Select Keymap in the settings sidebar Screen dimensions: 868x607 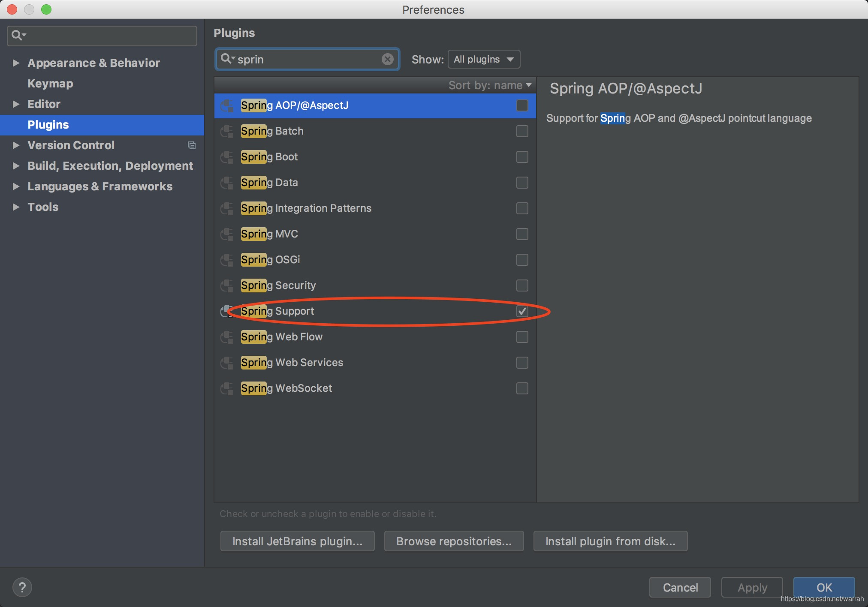50,84
